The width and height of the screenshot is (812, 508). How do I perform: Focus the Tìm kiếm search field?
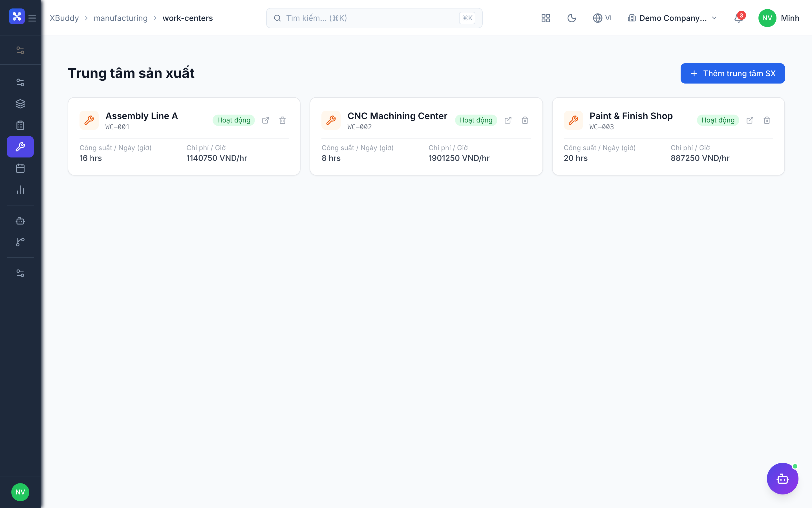click(x=374, y=18)
